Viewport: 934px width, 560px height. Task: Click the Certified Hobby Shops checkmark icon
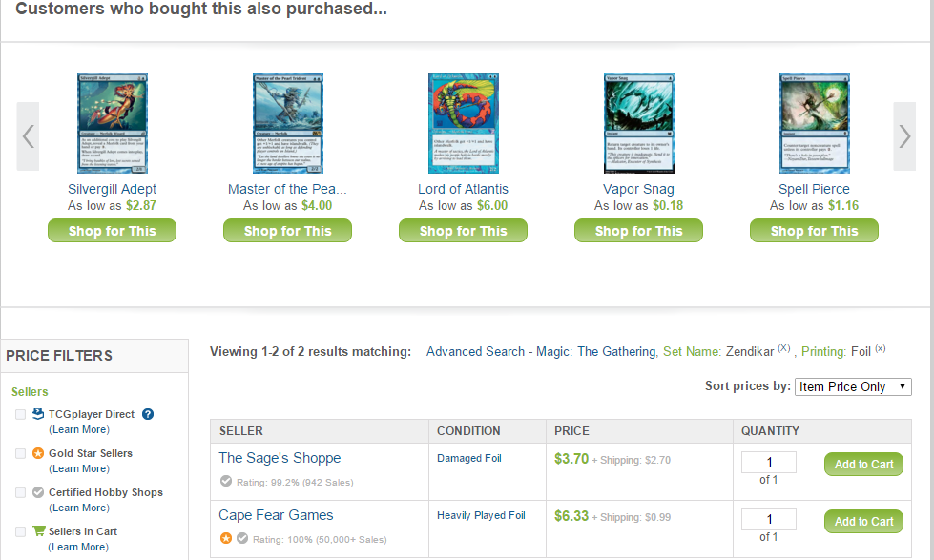(38, 492)
